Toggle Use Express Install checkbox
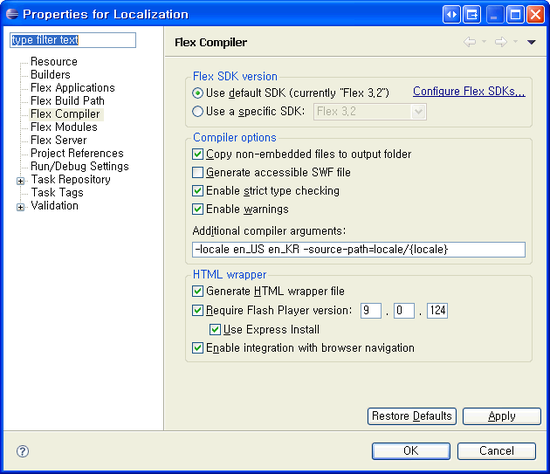550x474 pixels. [215, 329]
